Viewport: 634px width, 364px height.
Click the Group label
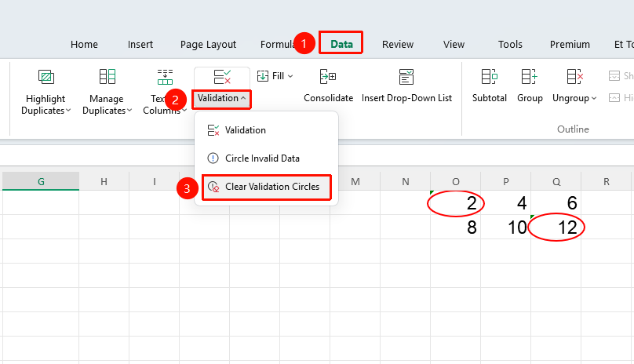[530, 98]
